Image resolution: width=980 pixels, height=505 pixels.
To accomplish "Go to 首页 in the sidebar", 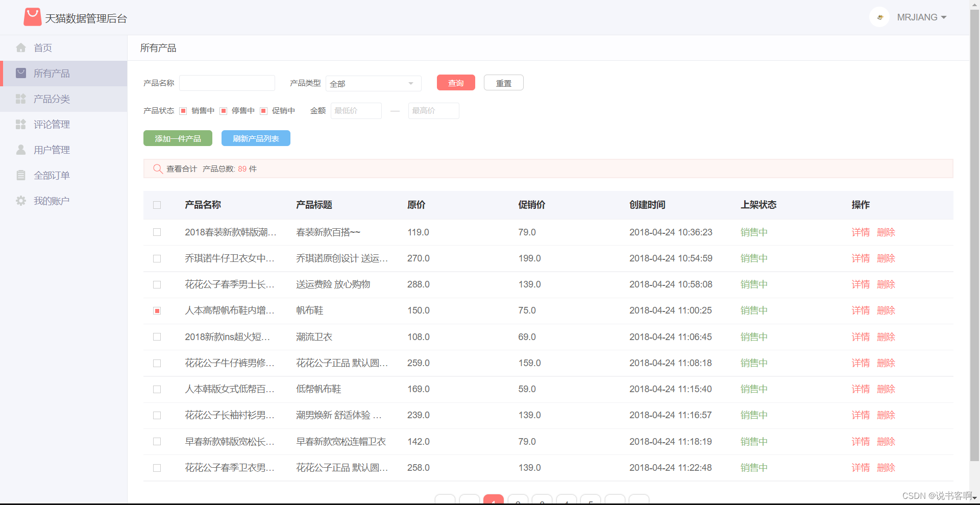I will 63,48.
